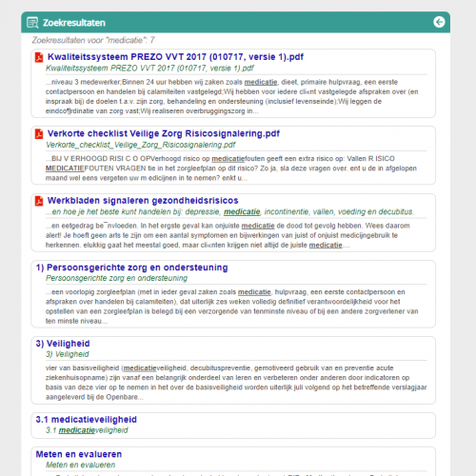Click snippet starting 'een voorlopig zorgleefplan'
This screenshot has height=476, width=476.
(232, 307)
